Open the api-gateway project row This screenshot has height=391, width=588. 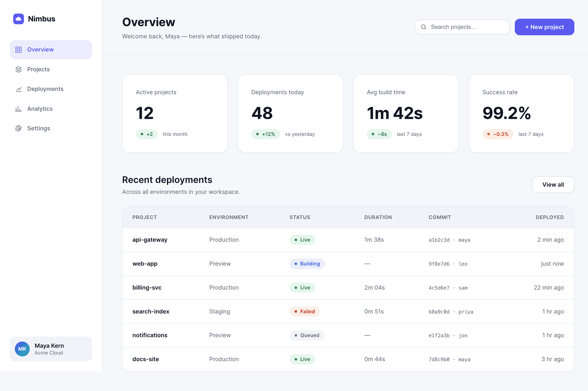click(x=348, y=240)
